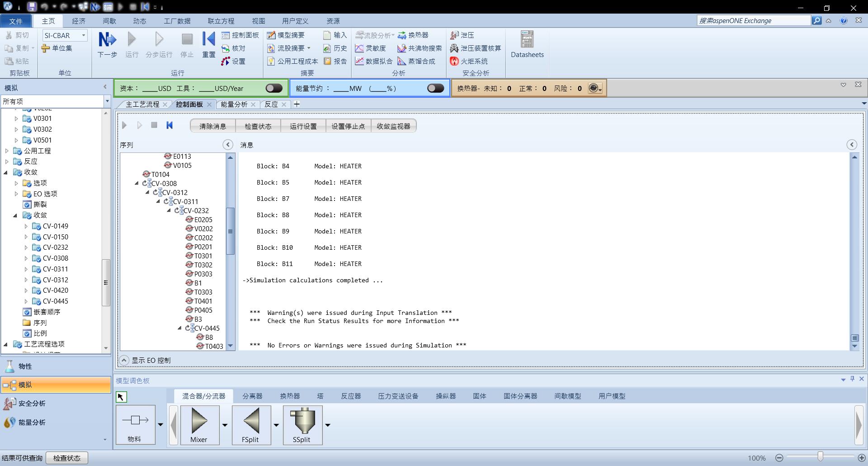Image resolution: width=868 pixels, height=466 pixels.
Task: Click the 检查状态 panel button
Action: [258, 126]
